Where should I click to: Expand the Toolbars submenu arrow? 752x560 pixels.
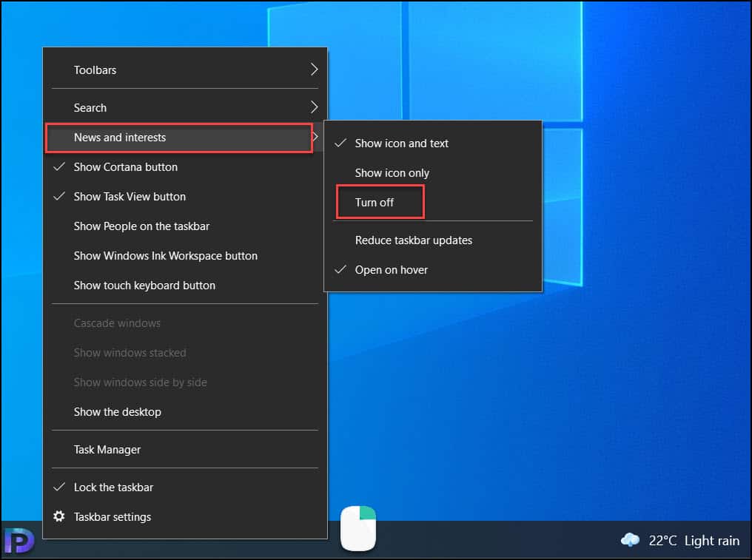[314, 70]
